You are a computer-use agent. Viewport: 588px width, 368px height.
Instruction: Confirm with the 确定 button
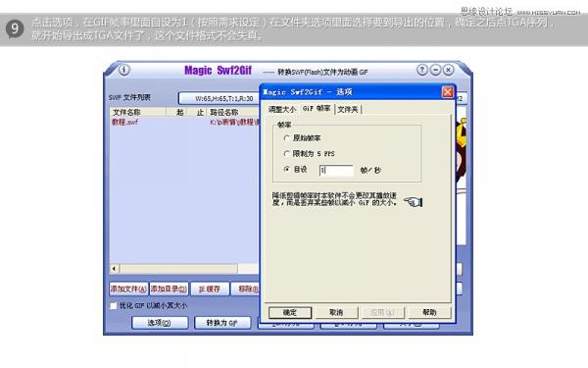pos(290,312)
